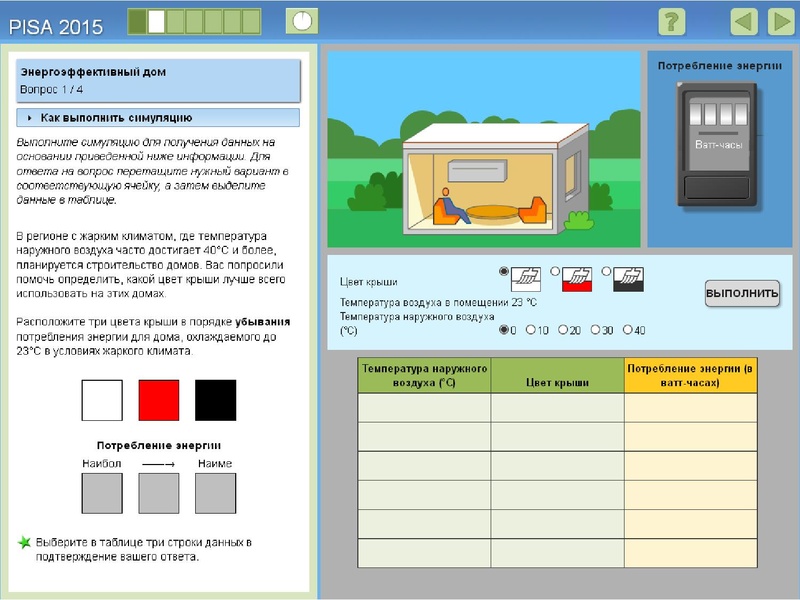800x600 pixels.
Task: Click the black color square
Action: tap(216, 400)
